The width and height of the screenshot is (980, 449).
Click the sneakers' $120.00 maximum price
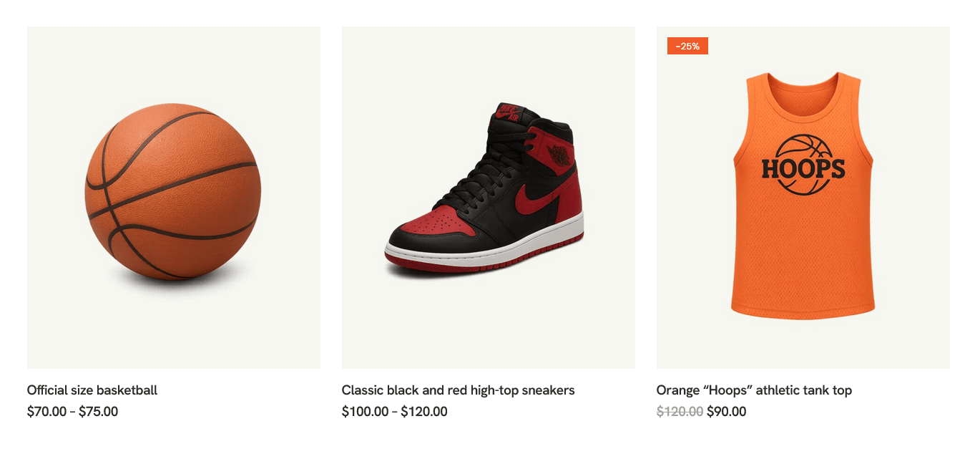coord(423,412)
